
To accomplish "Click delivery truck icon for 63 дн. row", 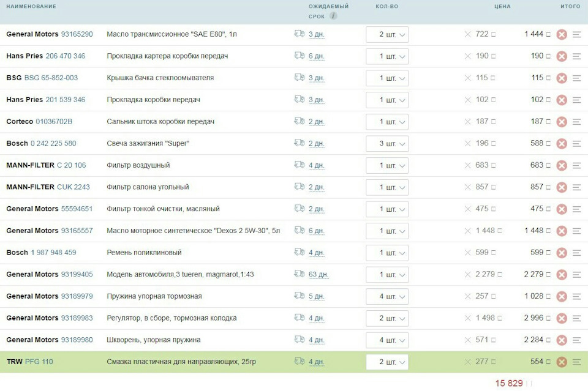I will tap(300, 274).
